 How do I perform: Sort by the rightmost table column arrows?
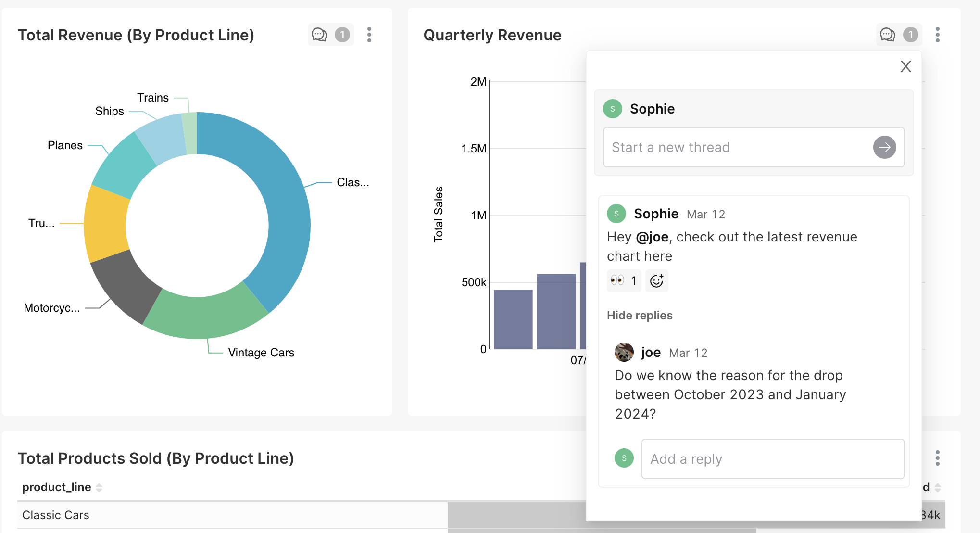938,487
